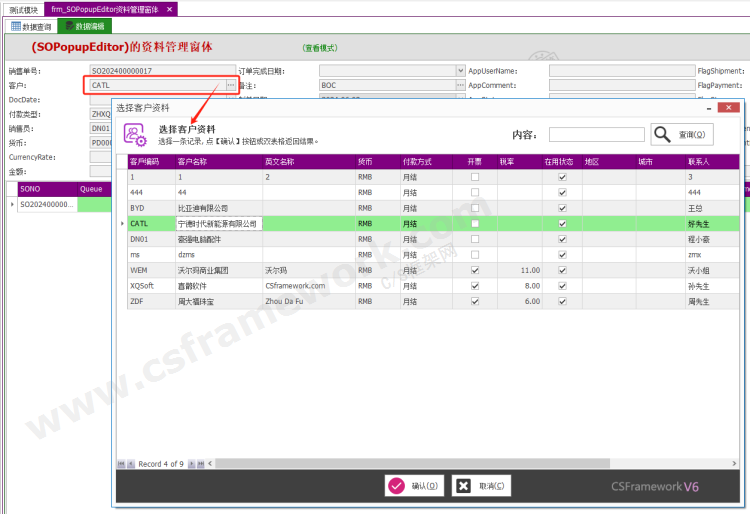
Task: Toggle 开票 checkbox for WEM row
Action: (x=475, y=270)
